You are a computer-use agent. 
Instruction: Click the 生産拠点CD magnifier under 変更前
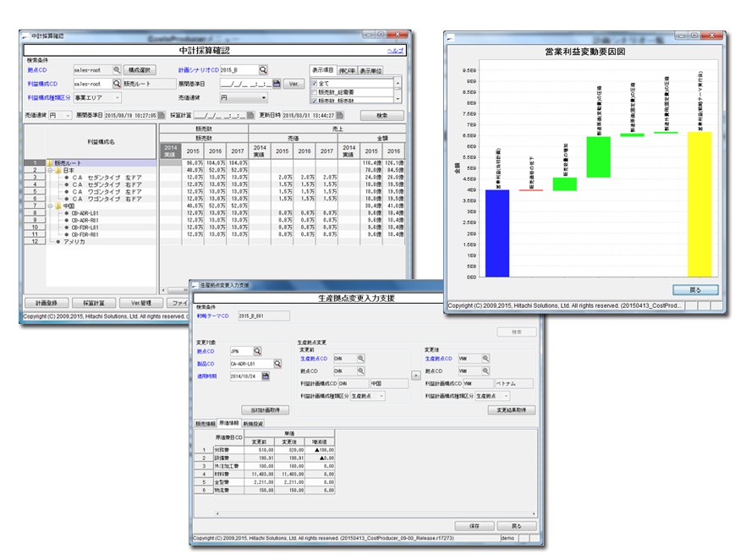coord(360,359)
